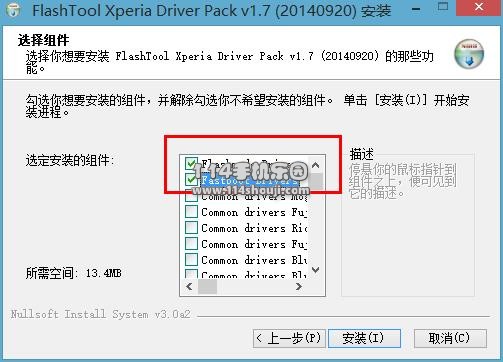
Task: Check Common drivers Fu checkbox just above Ric row
Action: point(191,212)
